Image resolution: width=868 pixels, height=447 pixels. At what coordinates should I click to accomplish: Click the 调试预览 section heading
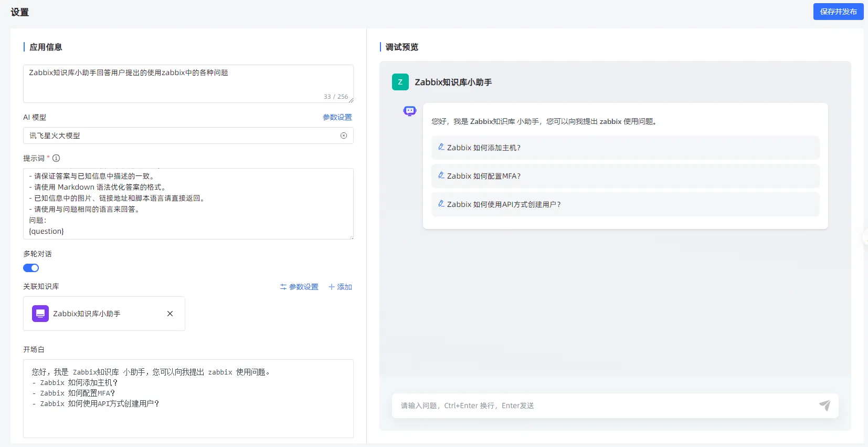(402, 47)
